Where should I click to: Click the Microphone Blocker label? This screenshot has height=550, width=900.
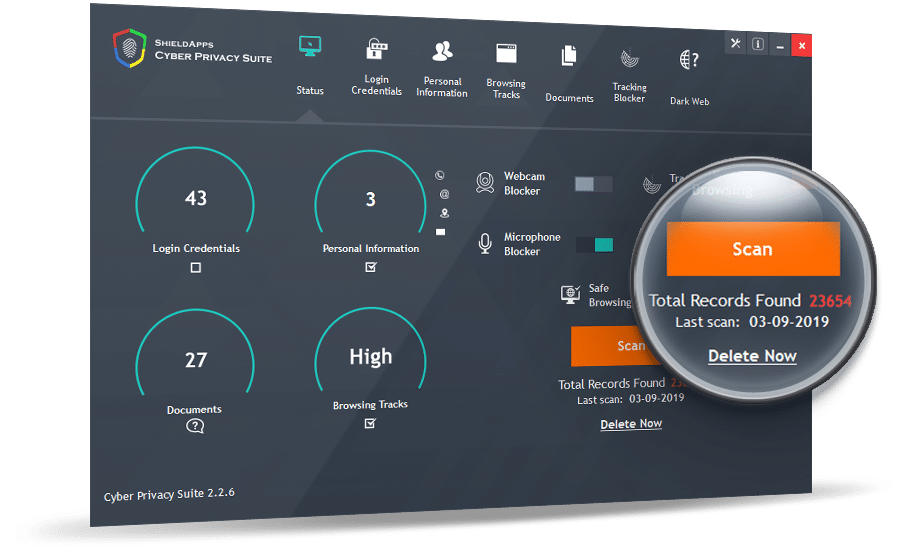tap(532, 244)
